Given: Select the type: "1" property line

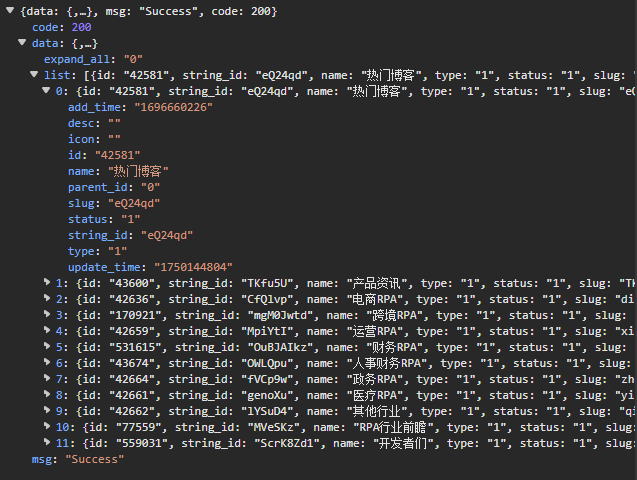Looking at the screenshot, I should point(98,251).
